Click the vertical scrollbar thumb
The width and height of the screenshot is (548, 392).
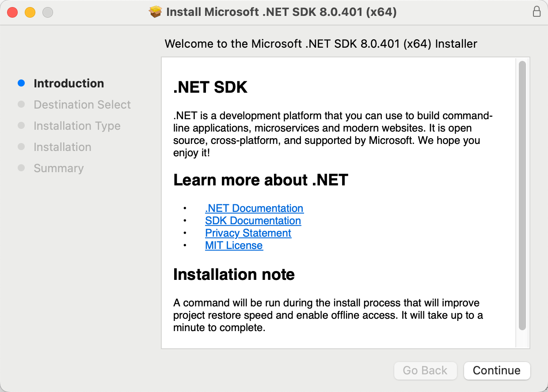tap(522, 196)
